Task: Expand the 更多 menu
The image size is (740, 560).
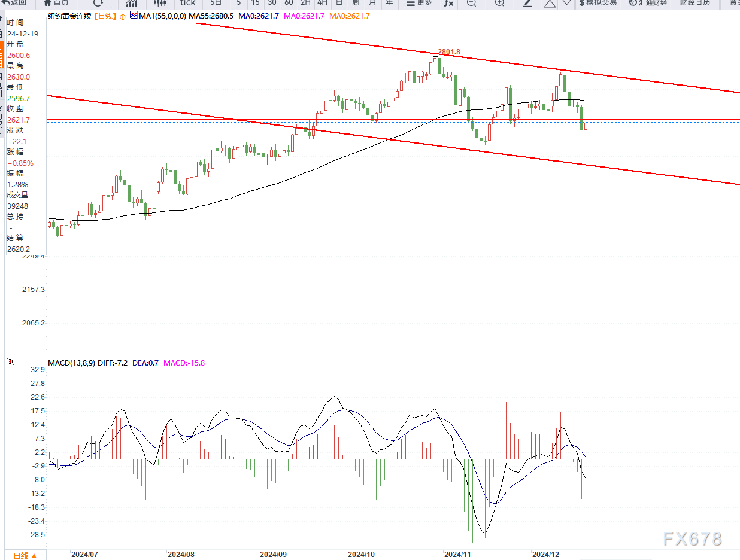Action: click(x=418, y=3)
